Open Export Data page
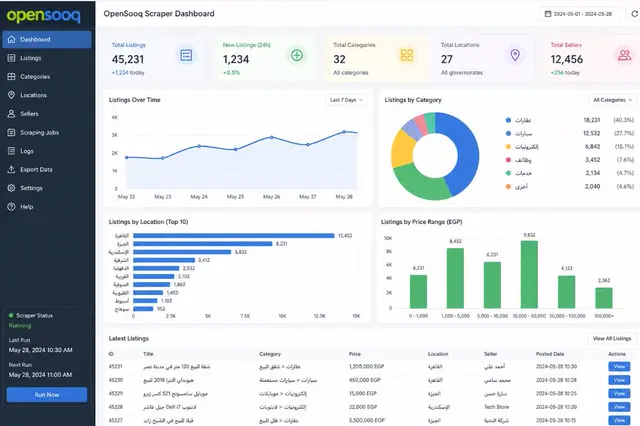The image size is (640, 426). click(47, 169)
